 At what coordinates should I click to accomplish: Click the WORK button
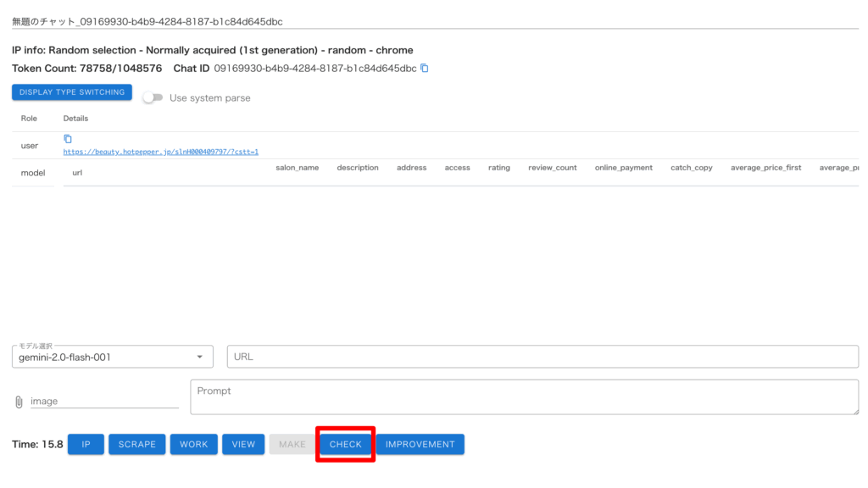pyautogui.click(x=193, y=444)
